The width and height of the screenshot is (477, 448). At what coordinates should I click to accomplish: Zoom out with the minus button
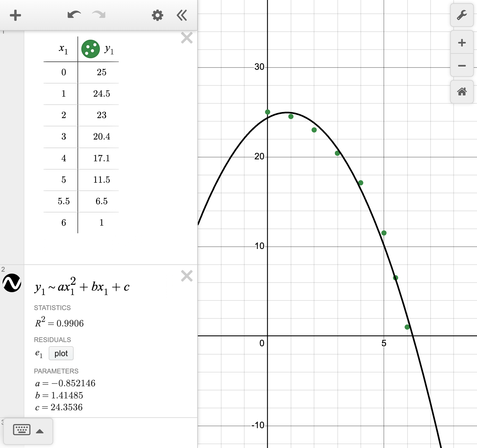click(x=462, y=65)
